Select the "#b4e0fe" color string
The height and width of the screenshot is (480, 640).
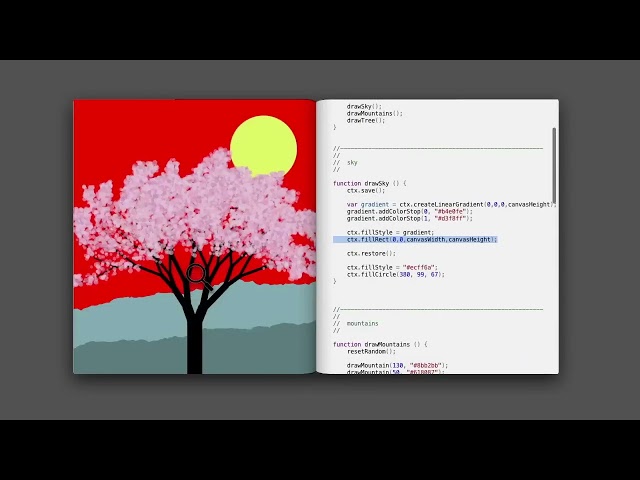pos(450,211)
